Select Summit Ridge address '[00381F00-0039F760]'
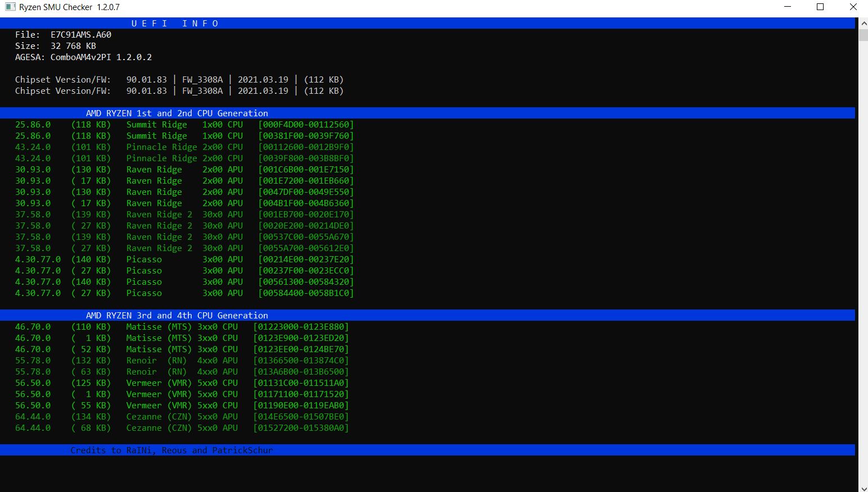The image size is (868, 492). [x=306, y=136]
